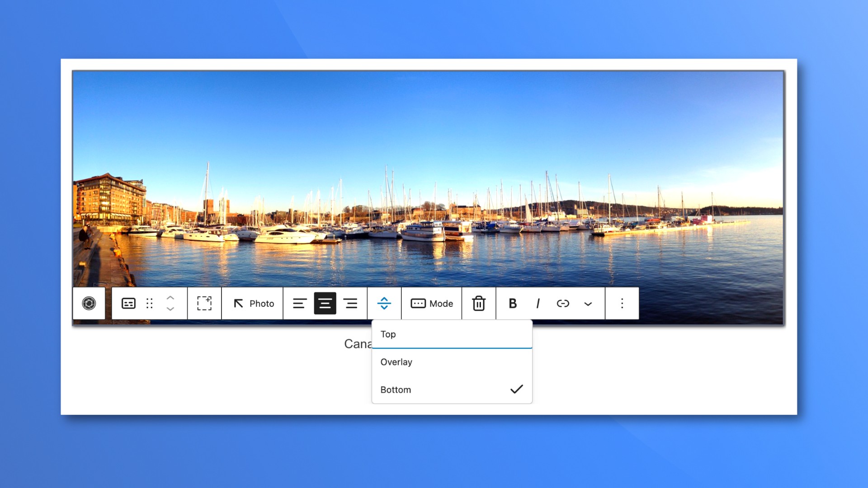Insert link with chain icon

(x=563, y=303)
